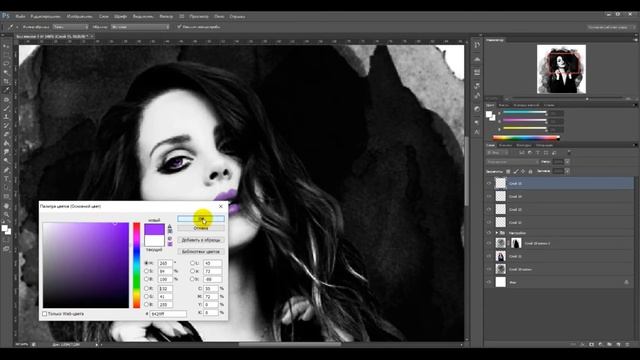640x360 pixels.
Task: Click the lock position icon
Action: (x=523, y=171)
